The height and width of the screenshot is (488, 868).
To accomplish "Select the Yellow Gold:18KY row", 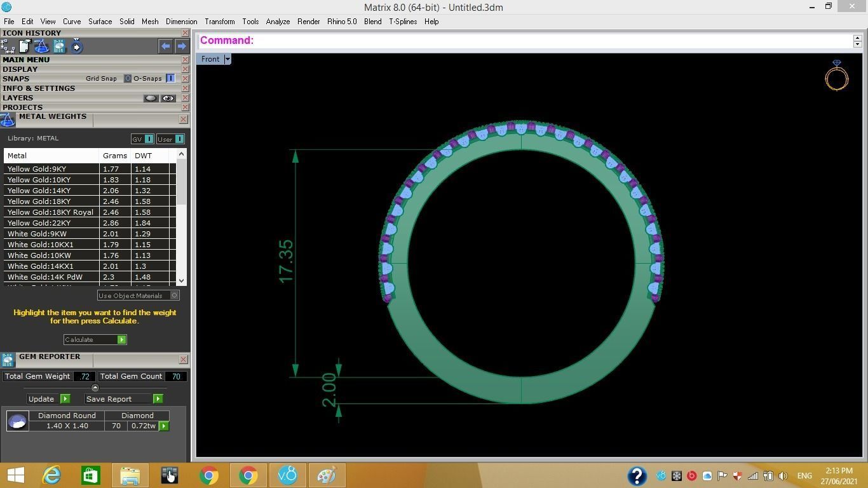I will (90, 201).
